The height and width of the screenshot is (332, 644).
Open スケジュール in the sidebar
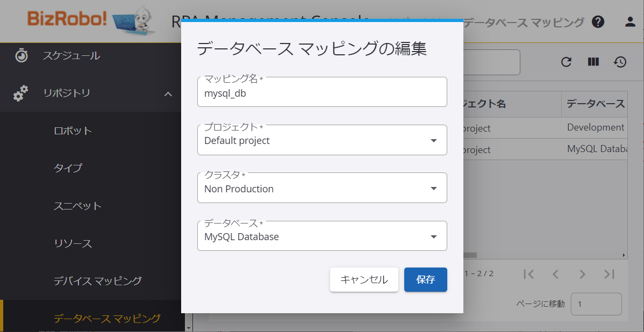pyautogui.click(x=71, y=55)
